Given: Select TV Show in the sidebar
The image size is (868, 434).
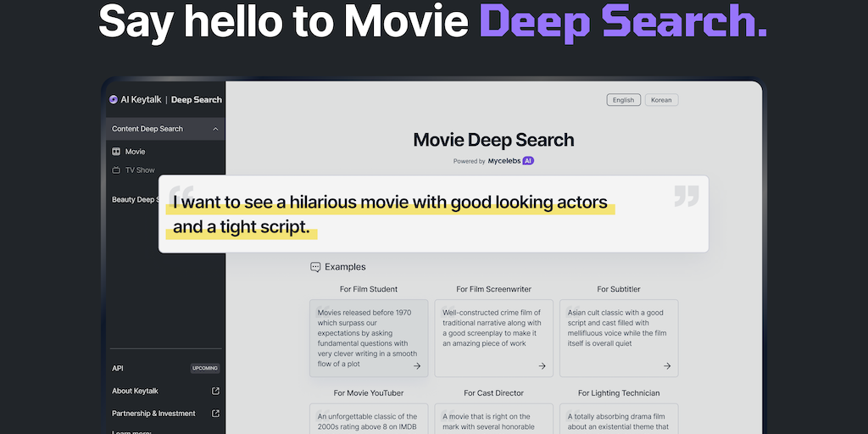Looking at the screenshot, I should (x=140, y=170).
